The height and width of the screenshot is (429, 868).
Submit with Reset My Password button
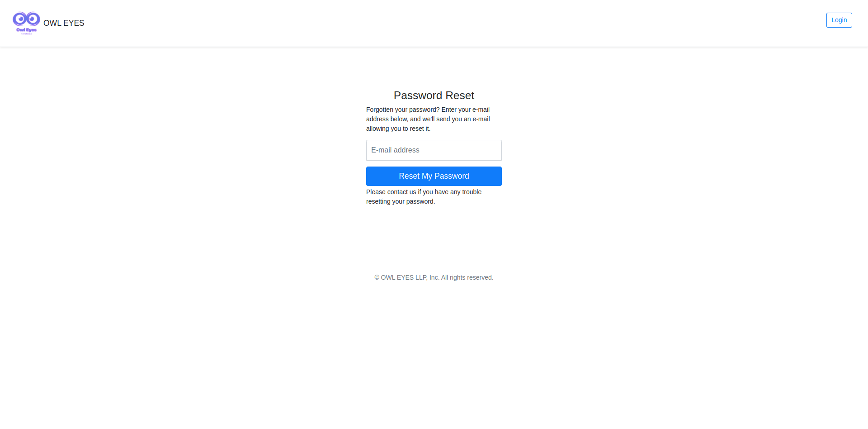pos(434,176)
